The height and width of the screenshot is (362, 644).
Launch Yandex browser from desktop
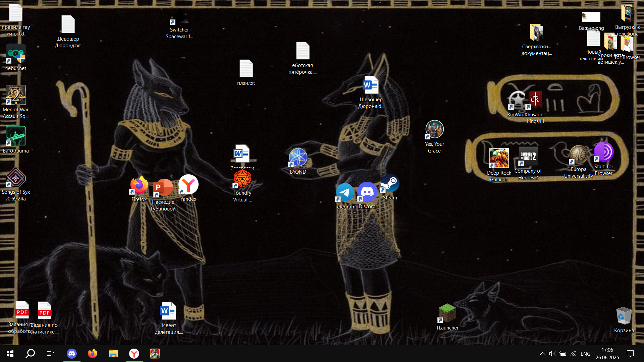(x=189, y=185)
